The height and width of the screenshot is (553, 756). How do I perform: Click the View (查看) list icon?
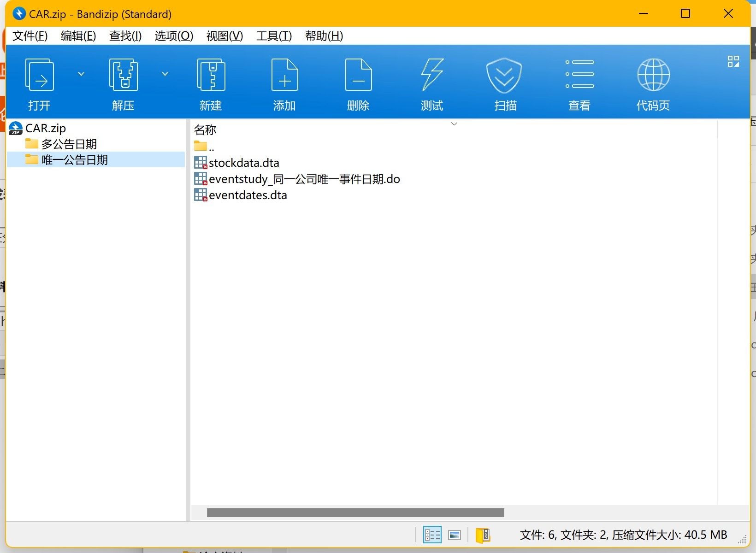pos(579,75)
